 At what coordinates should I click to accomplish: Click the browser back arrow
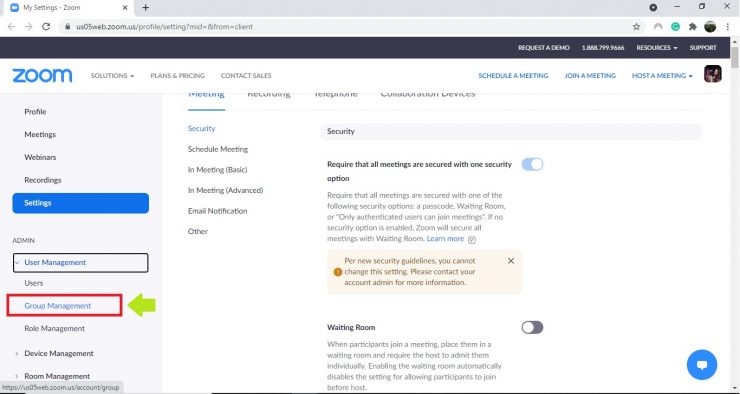pos(12,26)
